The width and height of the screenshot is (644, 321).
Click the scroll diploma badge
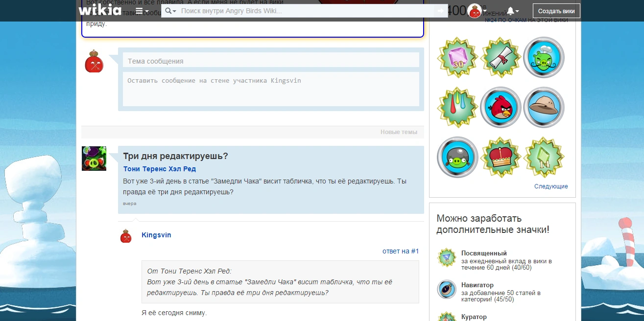[501, 57]
